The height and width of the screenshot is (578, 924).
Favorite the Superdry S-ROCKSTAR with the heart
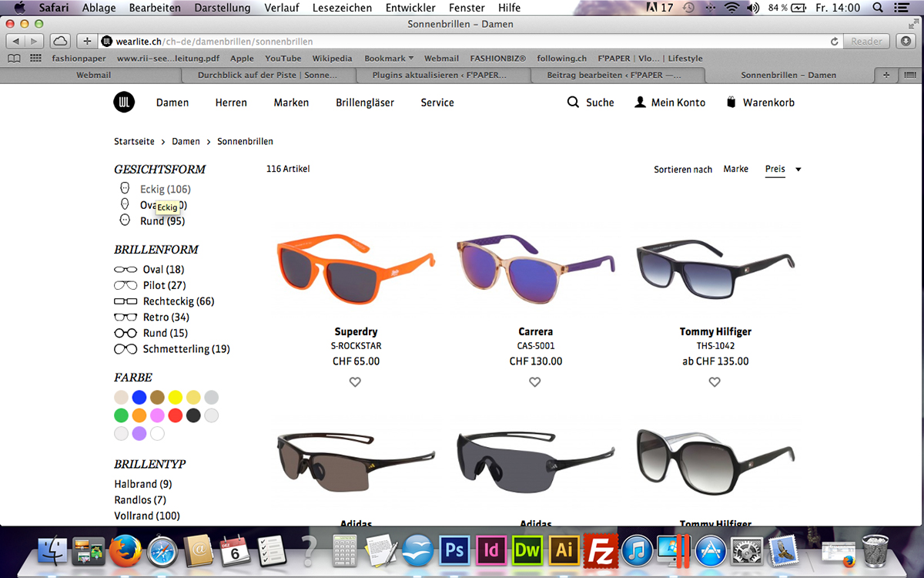tap(355, 381)
